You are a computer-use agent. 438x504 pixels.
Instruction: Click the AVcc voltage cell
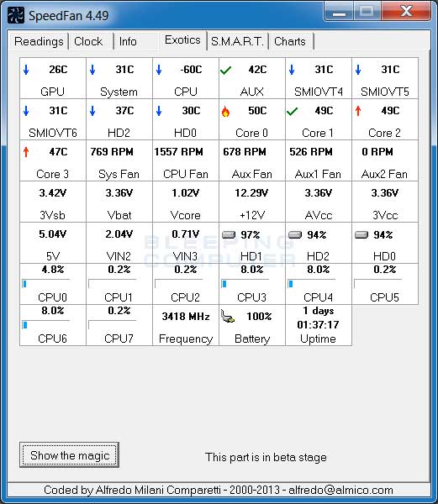pos(319,202)
